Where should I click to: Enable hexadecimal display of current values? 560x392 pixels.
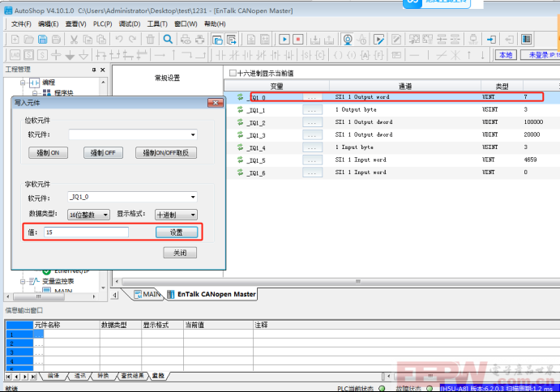tap(233, 73)
